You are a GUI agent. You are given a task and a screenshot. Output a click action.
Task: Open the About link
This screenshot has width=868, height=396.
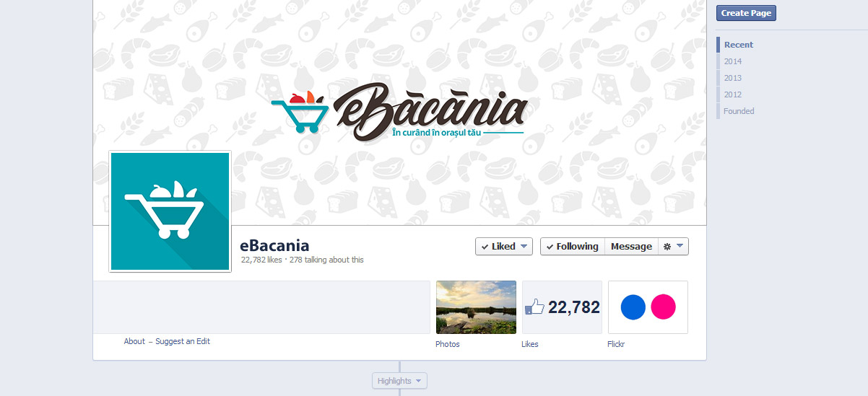[134, 341]
